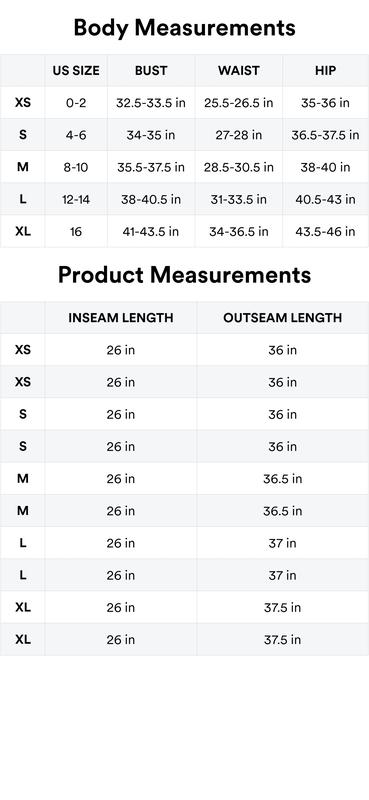Select the US SIZE column header
The image size is (369, 800).
point(76,70)
